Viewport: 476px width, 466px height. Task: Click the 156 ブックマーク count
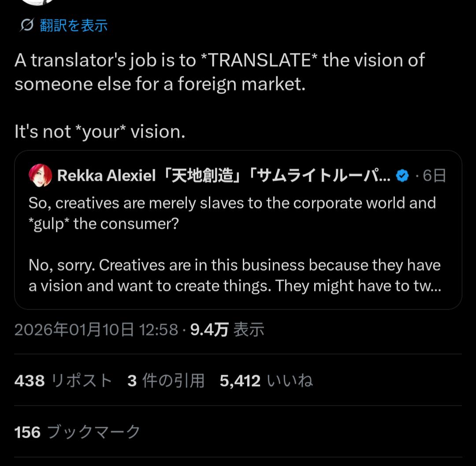[77, 432]
